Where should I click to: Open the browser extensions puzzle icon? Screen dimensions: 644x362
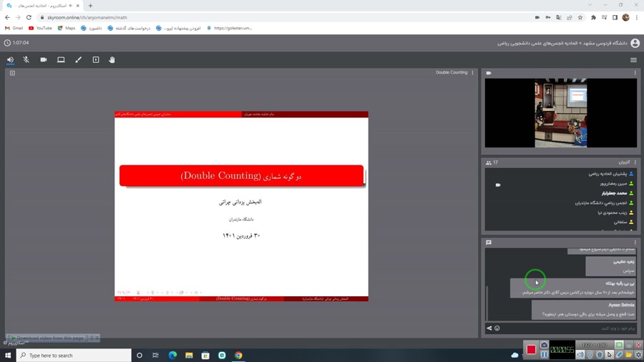(593, 18)
